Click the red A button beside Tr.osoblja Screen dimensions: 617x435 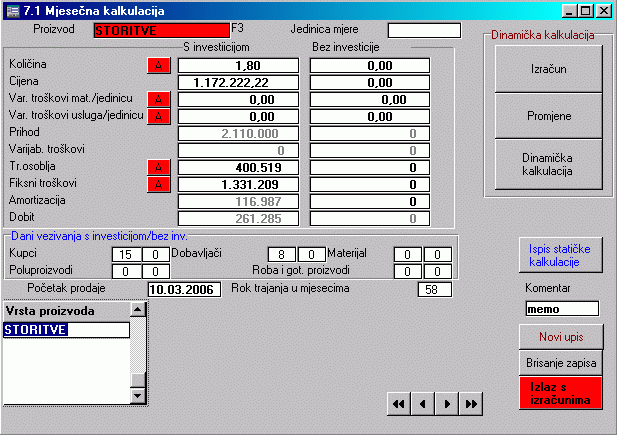pyautogui.click(x=159, y=168)
